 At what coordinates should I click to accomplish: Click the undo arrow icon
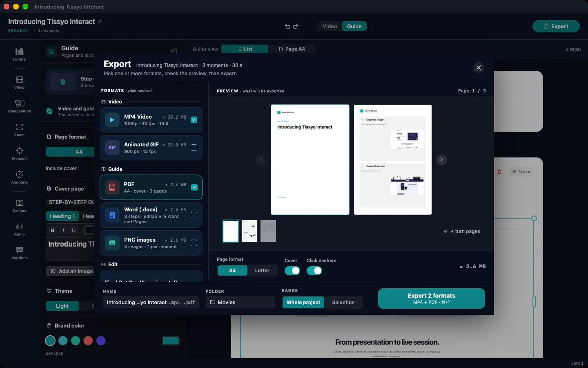click(x=287, y=26)
